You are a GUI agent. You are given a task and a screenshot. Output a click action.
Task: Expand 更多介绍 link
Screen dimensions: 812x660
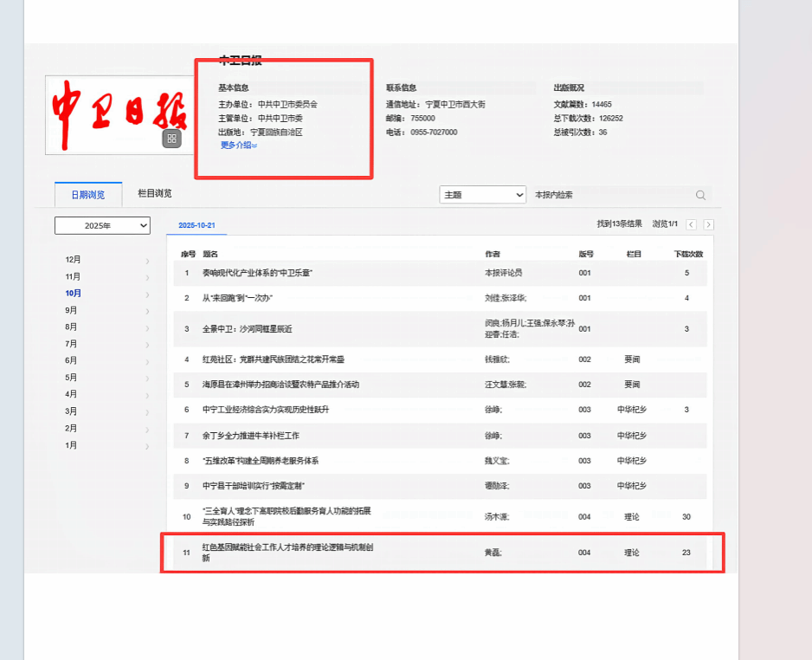239,145
